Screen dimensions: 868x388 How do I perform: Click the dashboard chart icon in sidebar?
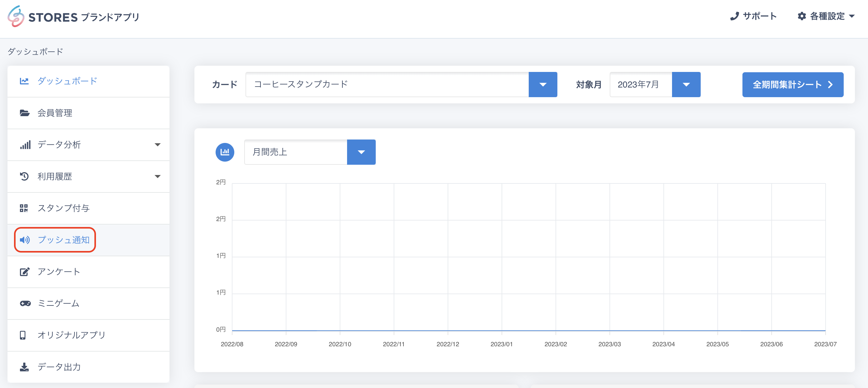click(x=24, y=81)
